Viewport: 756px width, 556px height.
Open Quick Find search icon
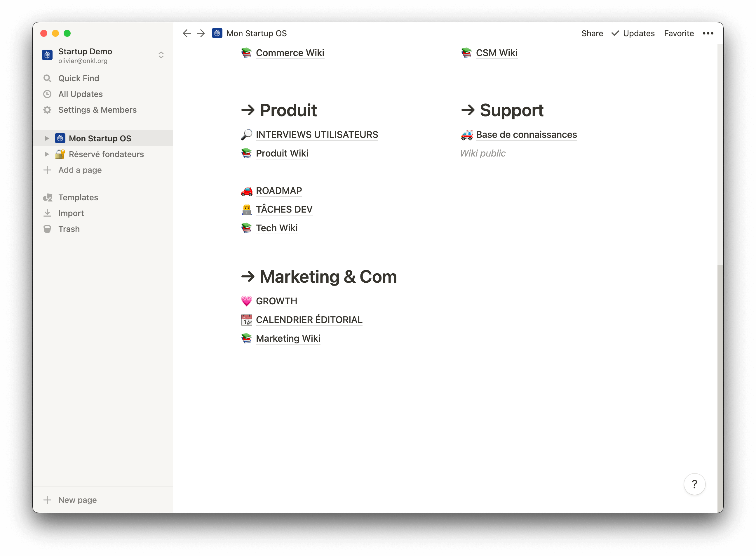(48, 79)
